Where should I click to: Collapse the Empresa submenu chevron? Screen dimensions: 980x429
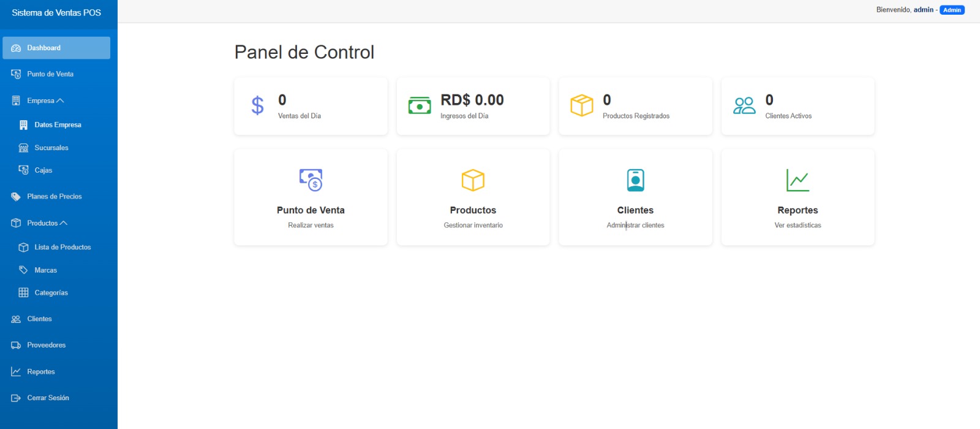click(60, 101)
